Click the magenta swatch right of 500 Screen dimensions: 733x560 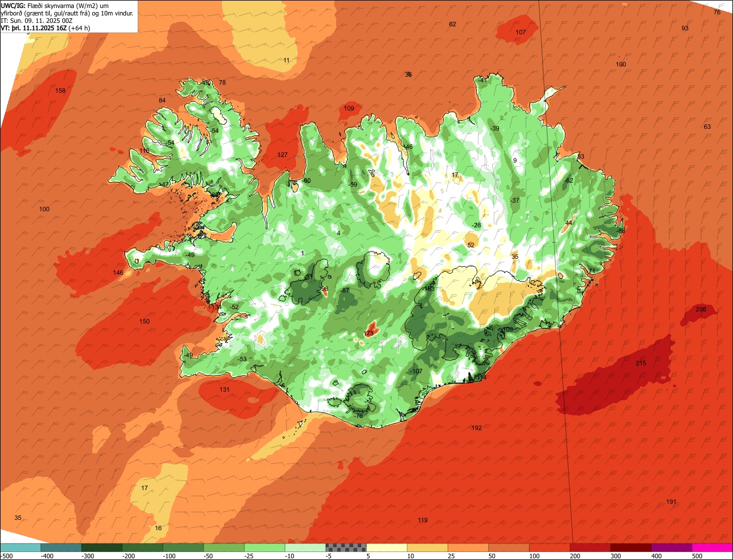click(x=712, y=547)
